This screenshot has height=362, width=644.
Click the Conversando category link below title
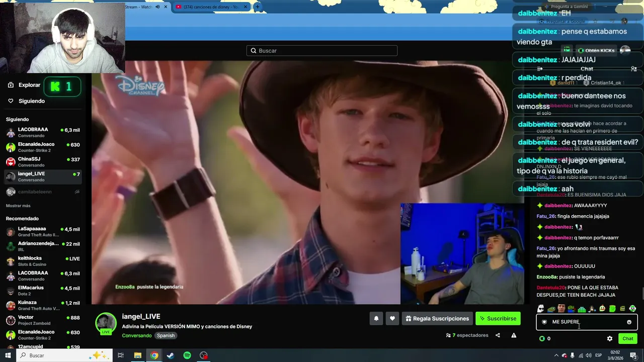136,335
